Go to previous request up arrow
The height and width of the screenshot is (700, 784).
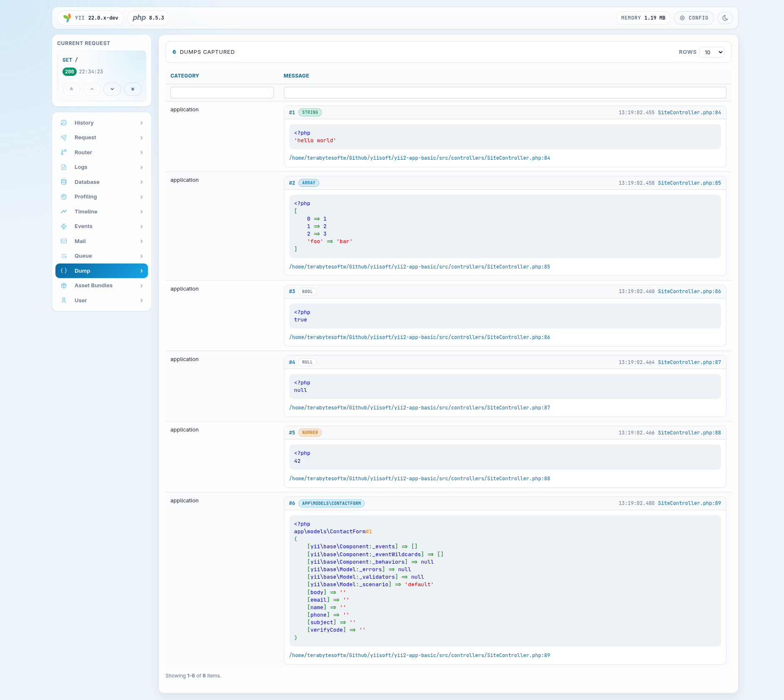tap(92, 89)
